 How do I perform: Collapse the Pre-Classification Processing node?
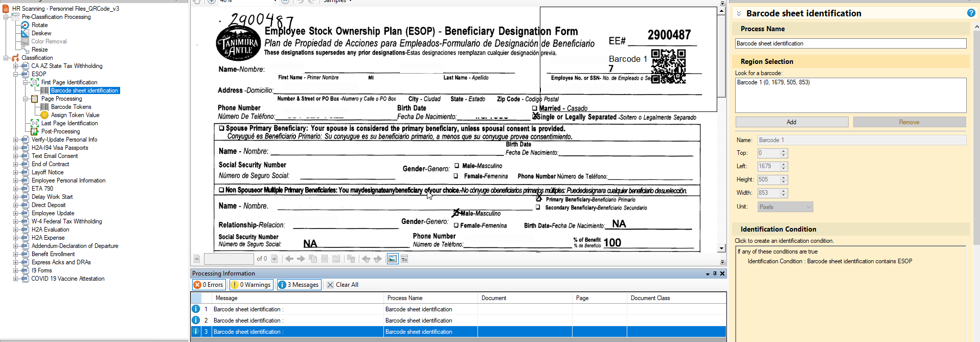pyautogui.click(x=6, y=17)
